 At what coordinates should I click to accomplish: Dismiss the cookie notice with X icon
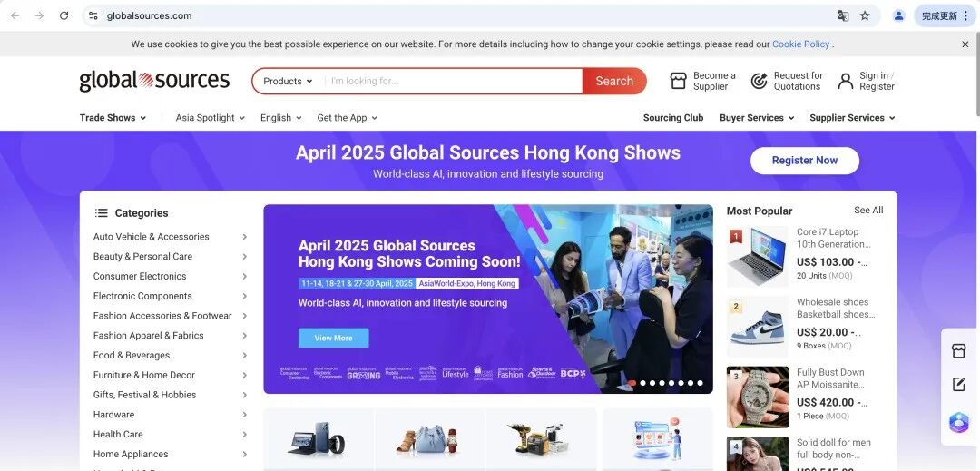tap(965, 44)
